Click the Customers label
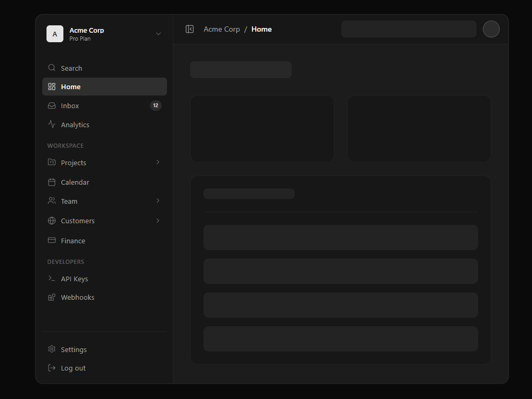 coord(78,221)
